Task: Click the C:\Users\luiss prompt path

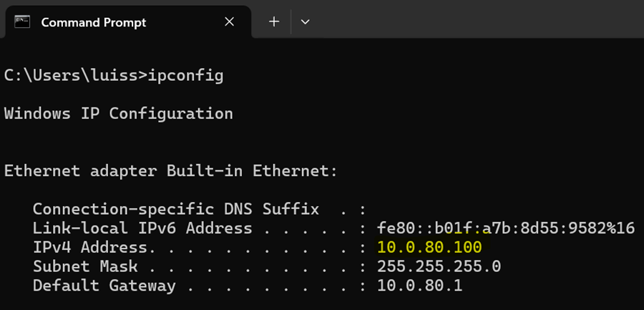Action: [x=72, y=76]
